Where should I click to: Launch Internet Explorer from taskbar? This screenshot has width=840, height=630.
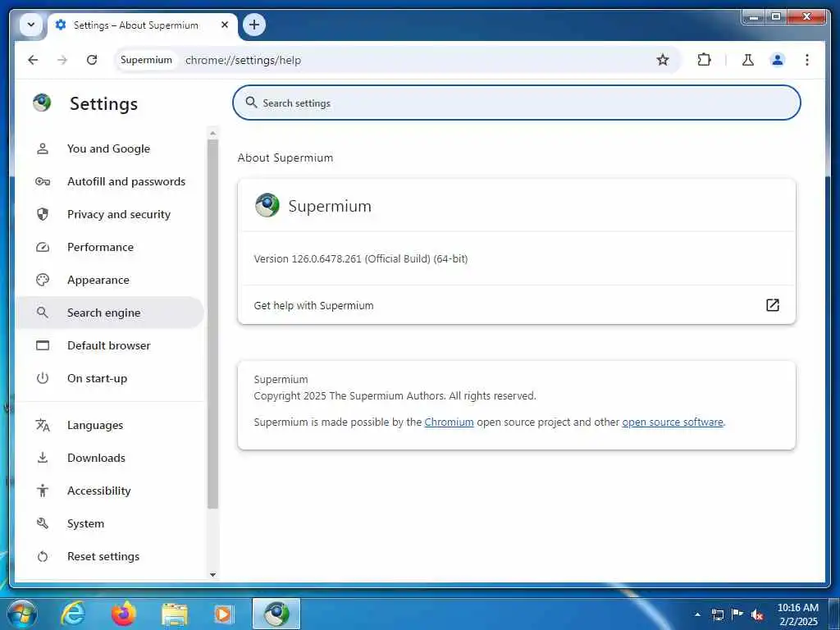(73, 614)
